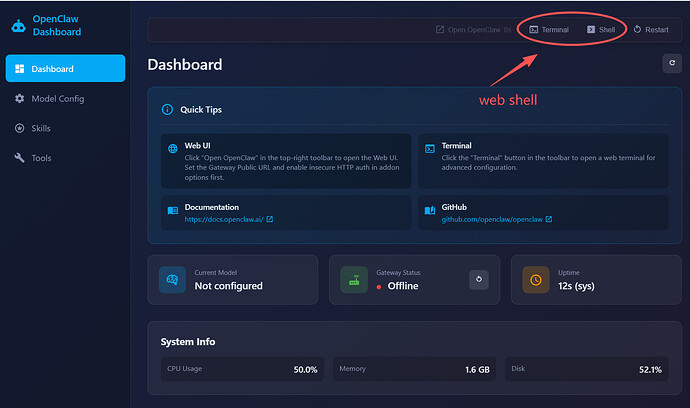This screenshot has width=690, height=408.
Task: Click the "Memory" label in System Info
Action: [352, 368]
